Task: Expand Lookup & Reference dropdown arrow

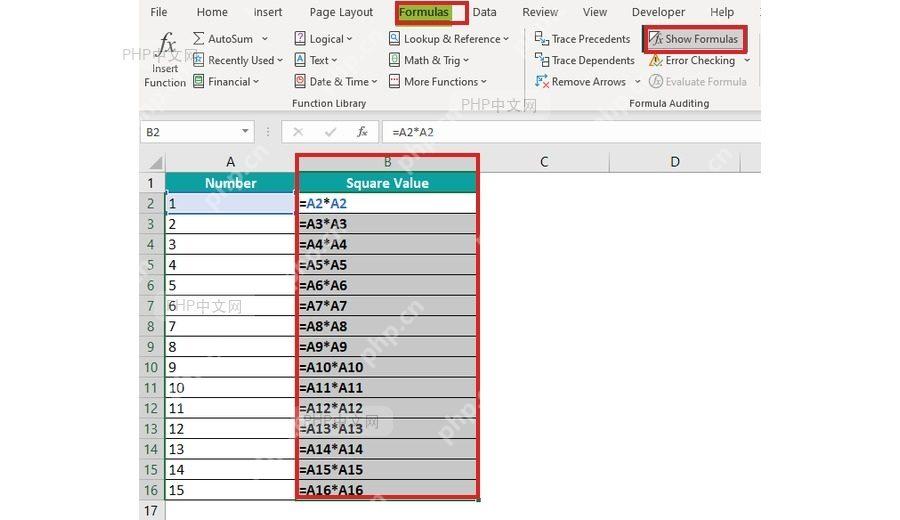Action: (506, 39)
